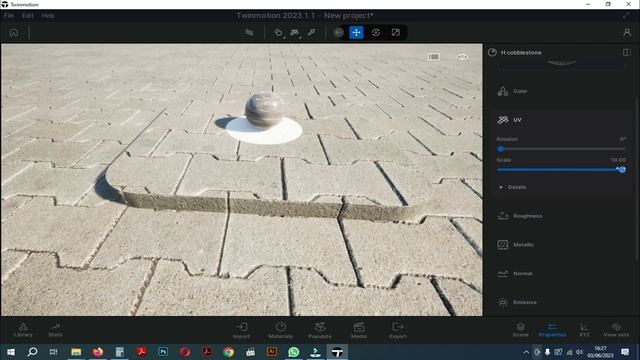
Task: Open the Stats panel
Action: [x=55, y=330]
